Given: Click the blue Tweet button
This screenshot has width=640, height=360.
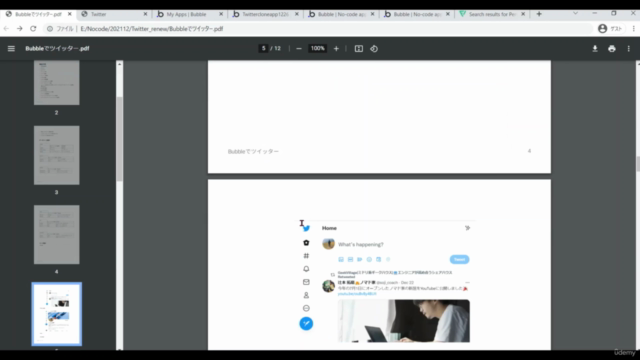Looking at the screenshot, I should click(460, 259).
